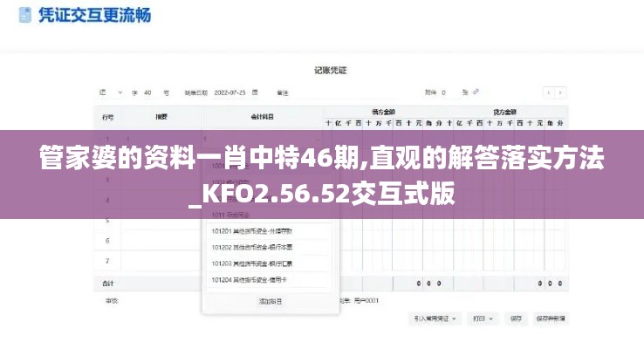Click the 摘要 cell in row 7
The height and width of the screenshot is (349, 644).
[x=161, y=261]
